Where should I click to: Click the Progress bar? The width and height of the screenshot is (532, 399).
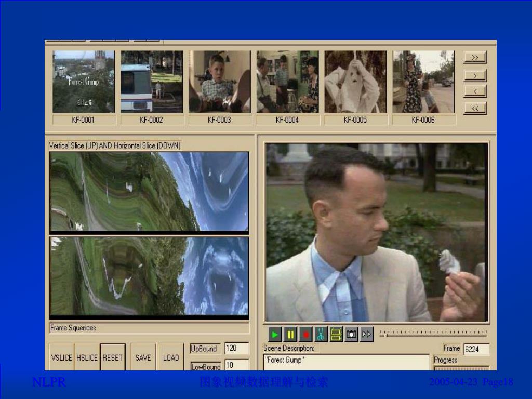click(462, 368)
